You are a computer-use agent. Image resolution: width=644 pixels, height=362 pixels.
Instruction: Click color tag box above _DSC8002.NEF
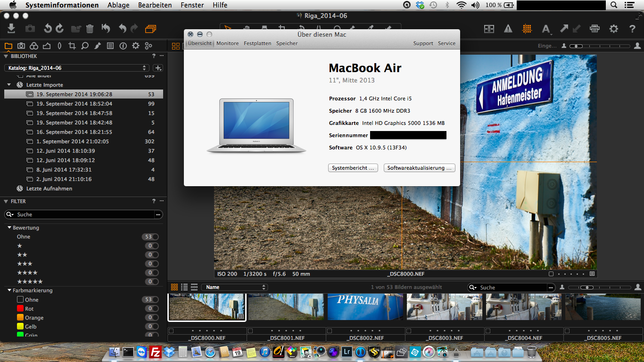pyautogui.click(x=330, y=330)
